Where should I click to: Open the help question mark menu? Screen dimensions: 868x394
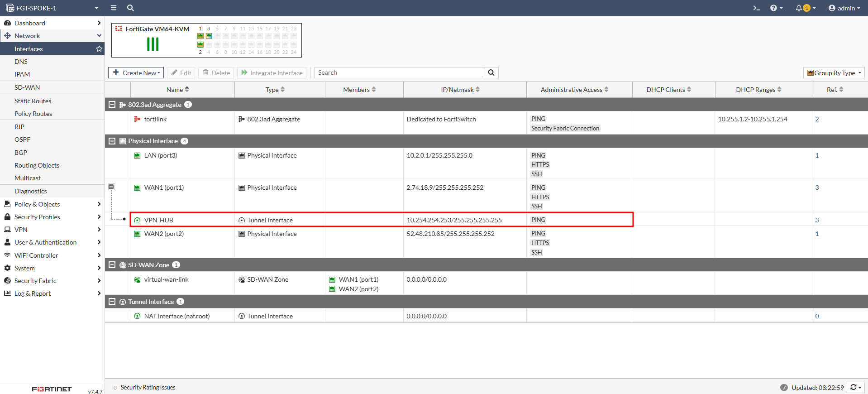pyautogui.click(x=776, y=8)
